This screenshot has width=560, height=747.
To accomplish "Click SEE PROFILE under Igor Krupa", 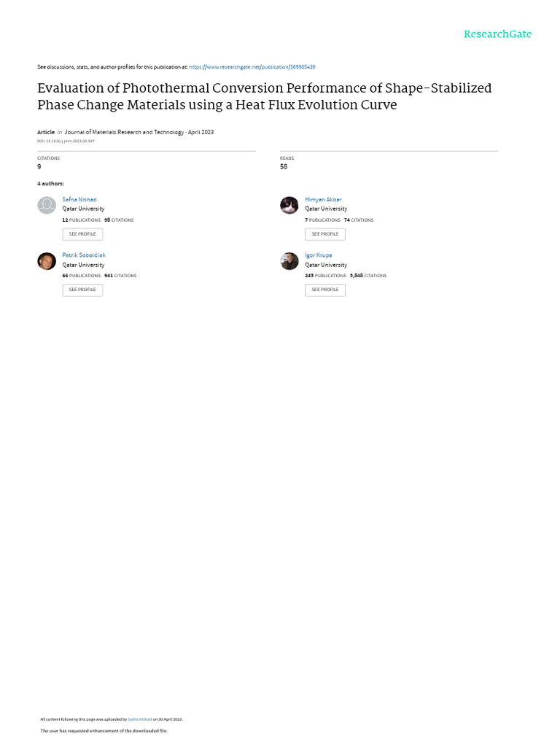I will pos(325,290).
